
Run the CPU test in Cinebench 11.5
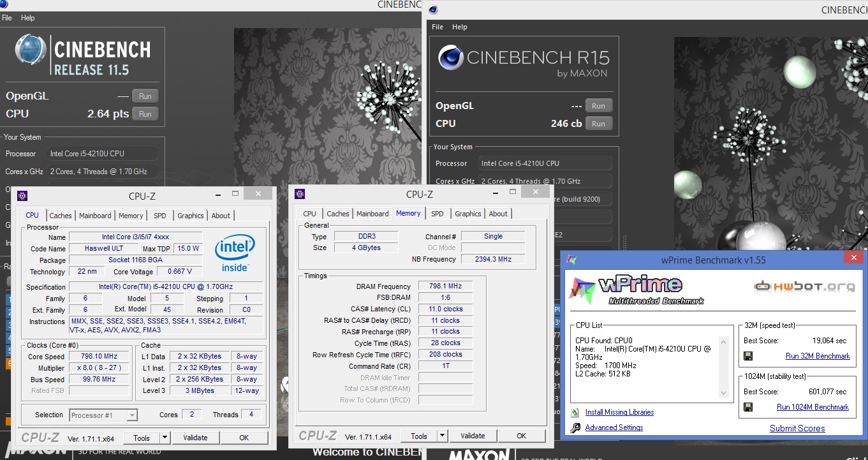145,114
